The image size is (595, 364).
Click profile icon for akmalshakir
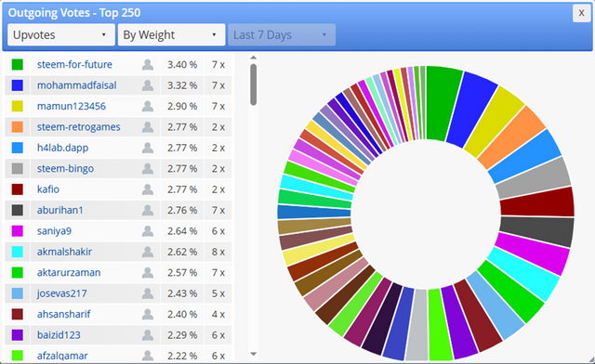(148, 252)
